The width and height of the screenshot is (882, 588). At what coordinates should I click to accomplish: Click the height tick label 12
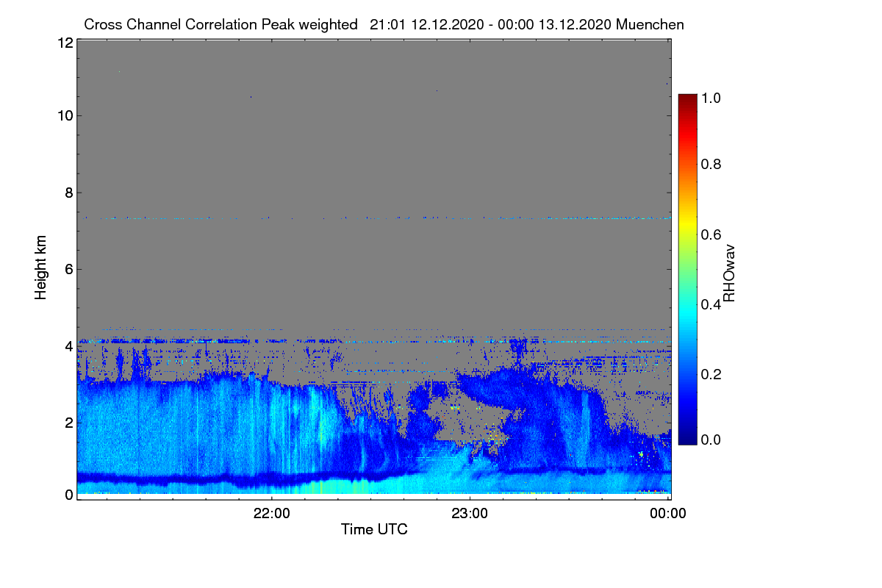[x=65, y=43]
